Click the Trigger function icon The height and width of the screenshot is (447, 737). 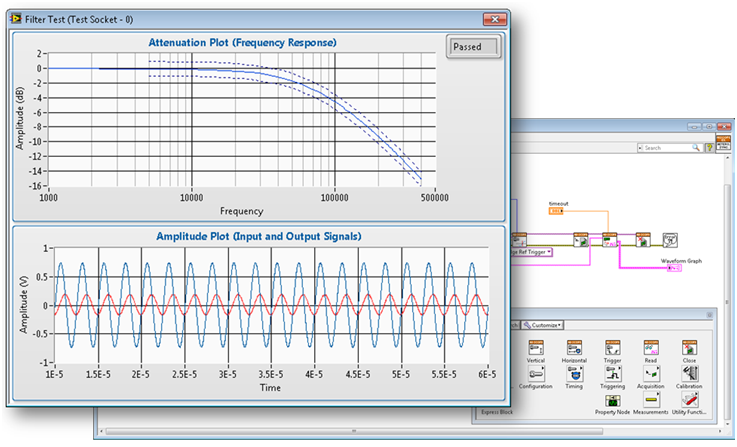point(613,347)
